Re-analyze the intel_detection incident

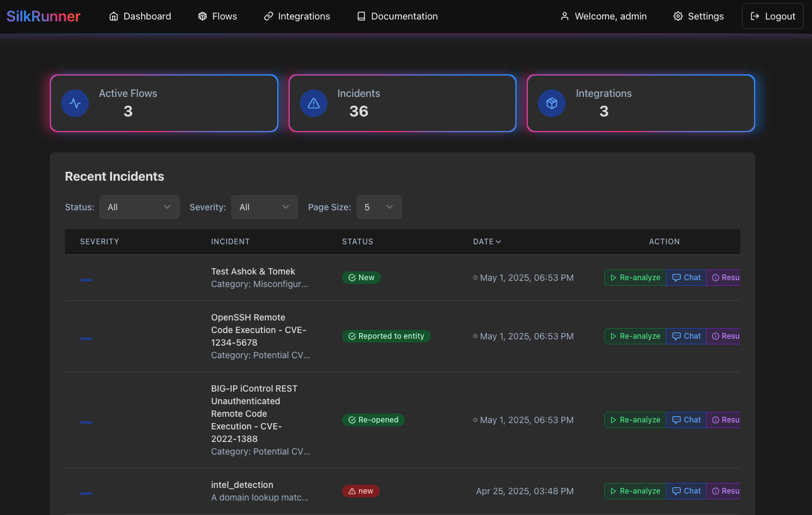click(635, 491)
